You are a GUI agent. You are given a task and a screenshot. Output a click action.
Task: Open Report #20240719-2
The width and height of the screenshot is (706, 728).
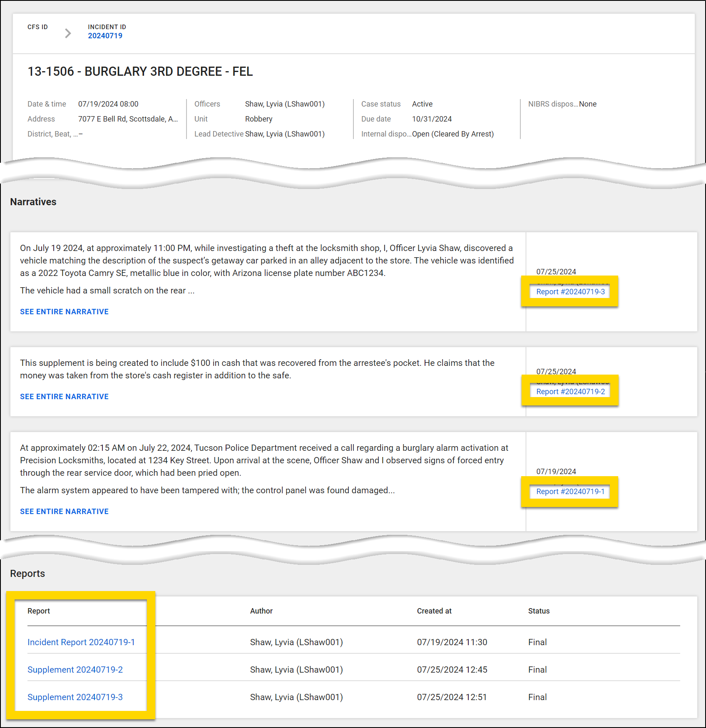click(570, 391)
